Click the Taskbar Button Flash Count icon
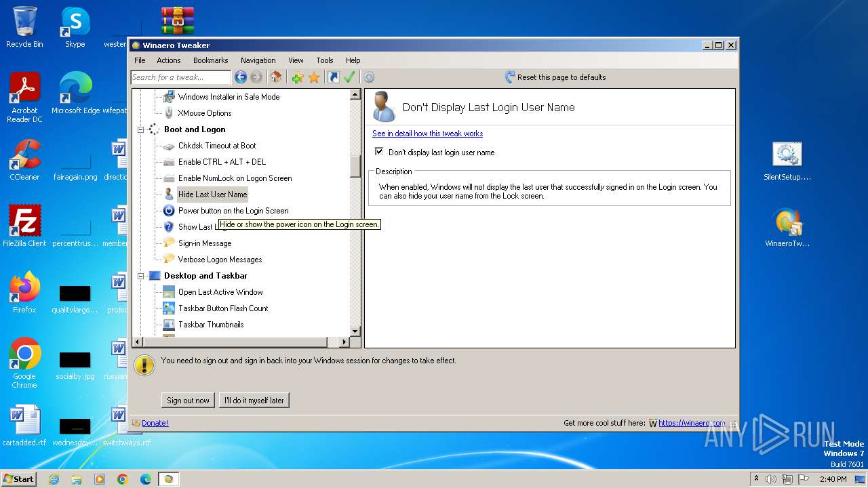 pos(169,308)
